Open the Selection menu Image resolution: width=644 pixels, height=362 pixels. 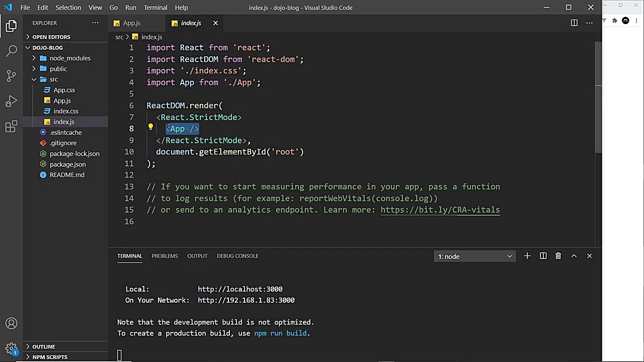[x=68, y=8]
